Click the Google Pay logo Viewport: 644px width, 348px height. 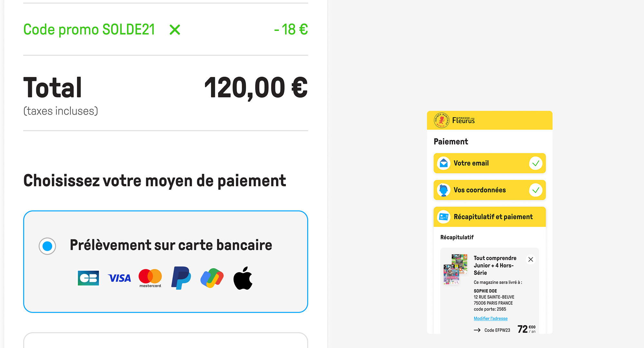click(212, 278)
